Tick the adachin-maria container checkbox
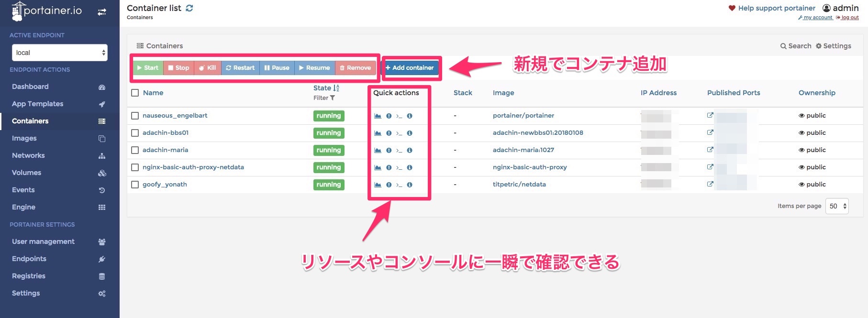Viewport: 868px width, 318px height. pos(135,150)
